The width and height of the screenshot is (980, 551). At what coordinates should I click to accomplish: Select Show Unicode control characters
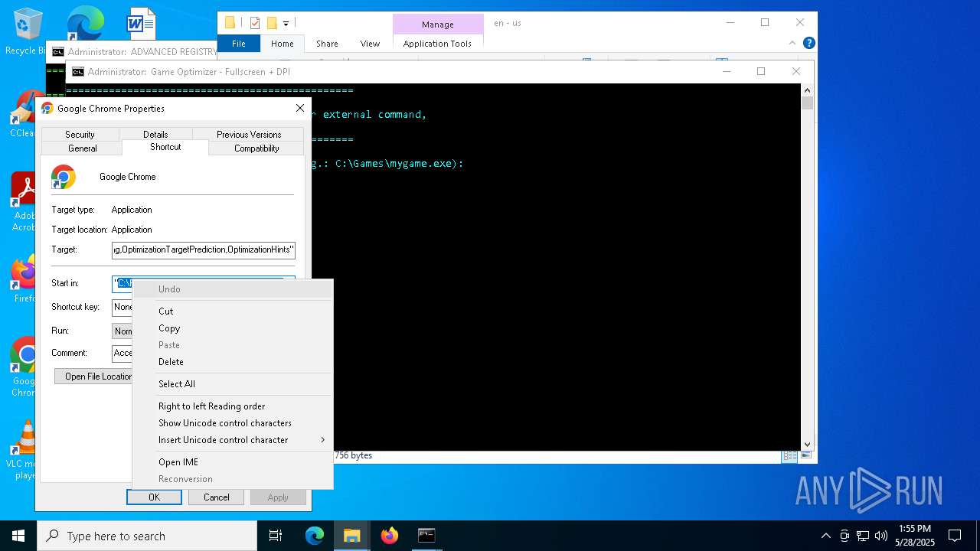point(233,423)
